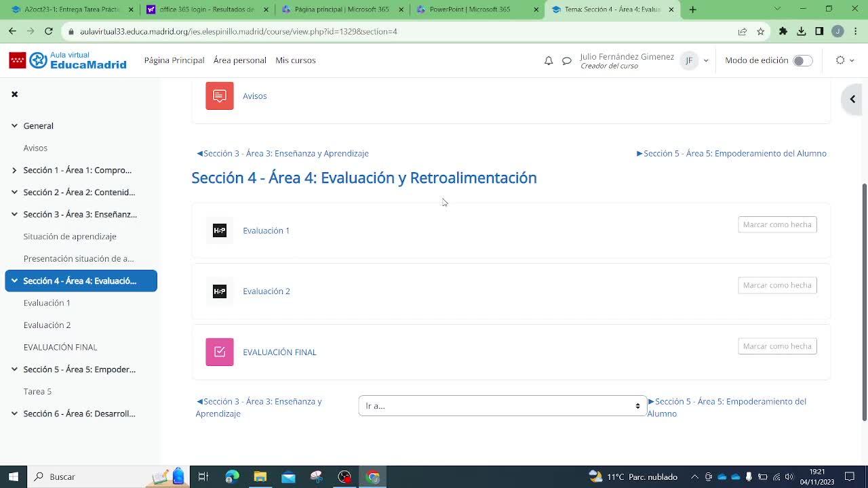This screenshot has width=868, height=488.
Task: Click the EducaMadrid Aula virtual logo
Action: tap(68, 60)
